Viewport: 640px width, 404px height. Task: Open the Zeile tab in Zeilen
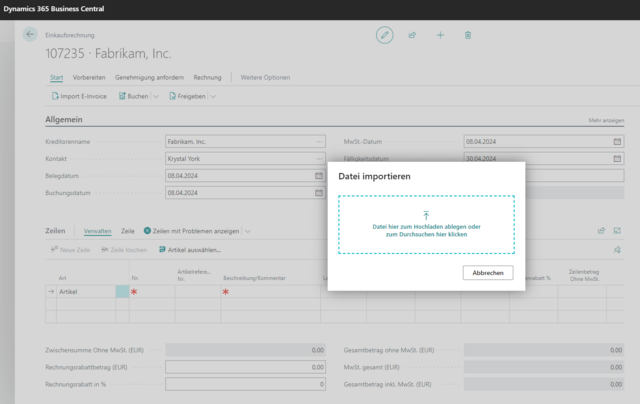click(x=128, y=231)
